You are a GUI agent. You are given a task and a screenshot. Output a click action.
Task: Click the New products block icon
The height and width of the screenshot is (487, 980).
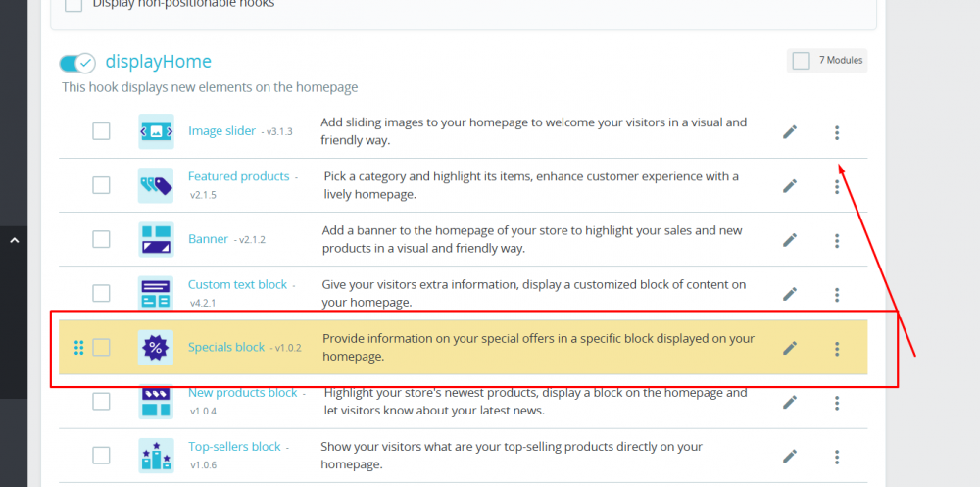[x=156, y=402]
